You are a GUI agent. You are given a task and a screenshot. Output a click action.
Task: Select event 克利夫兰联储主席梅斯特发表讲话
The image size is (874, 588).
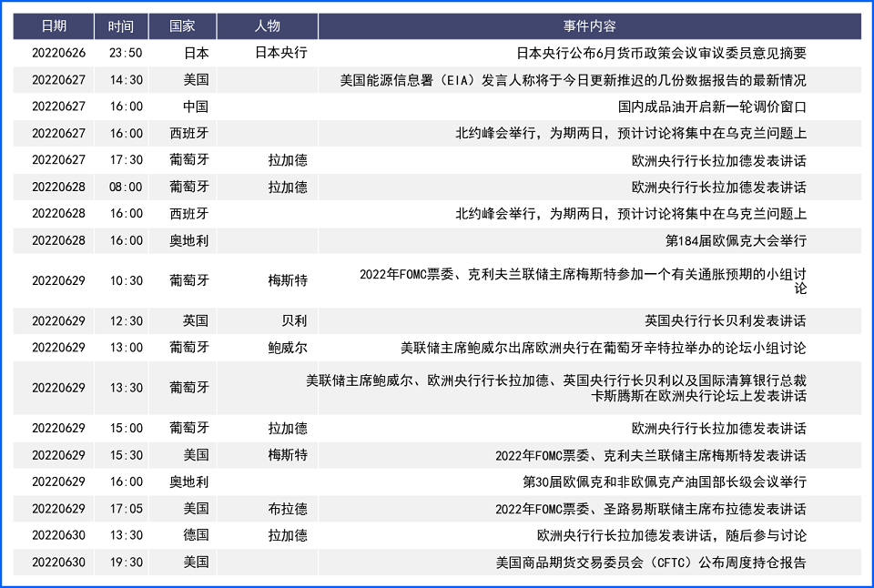tap(650, 455)
